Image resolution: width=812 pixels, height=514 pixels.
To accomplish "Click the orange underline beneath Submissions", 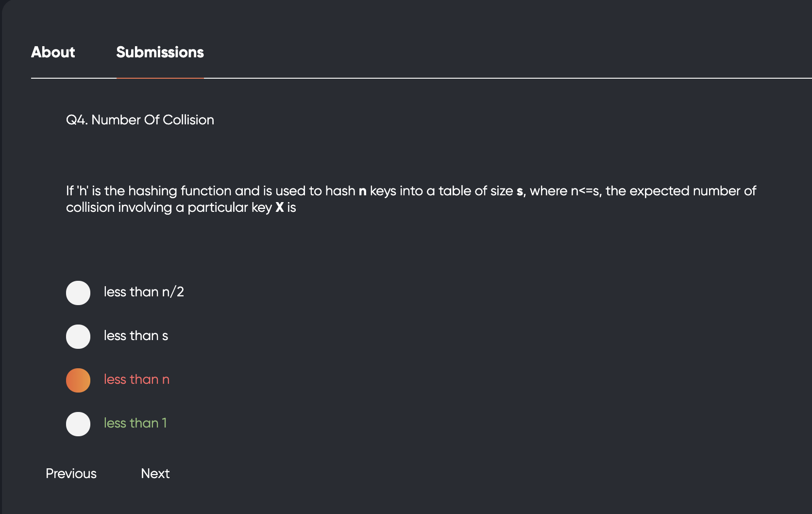I will pos(160,78).
